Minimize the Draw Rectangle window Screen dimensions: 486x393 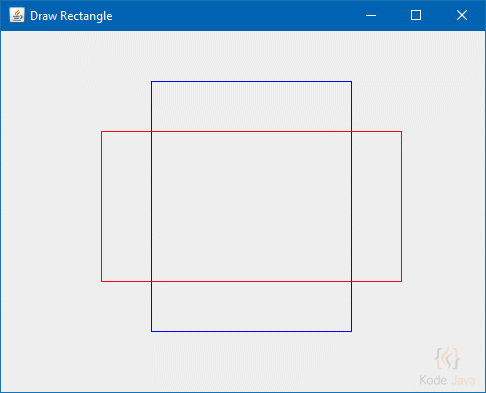(x=371, y=15)
